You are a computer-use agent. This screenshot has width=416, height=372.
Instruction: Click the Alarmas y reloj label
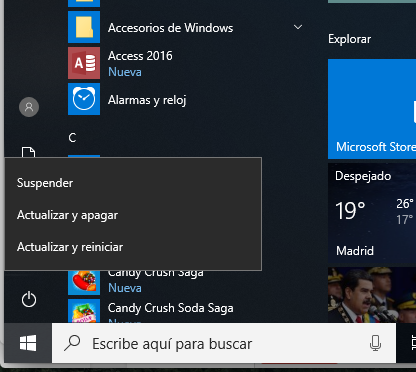coord(147,100)
